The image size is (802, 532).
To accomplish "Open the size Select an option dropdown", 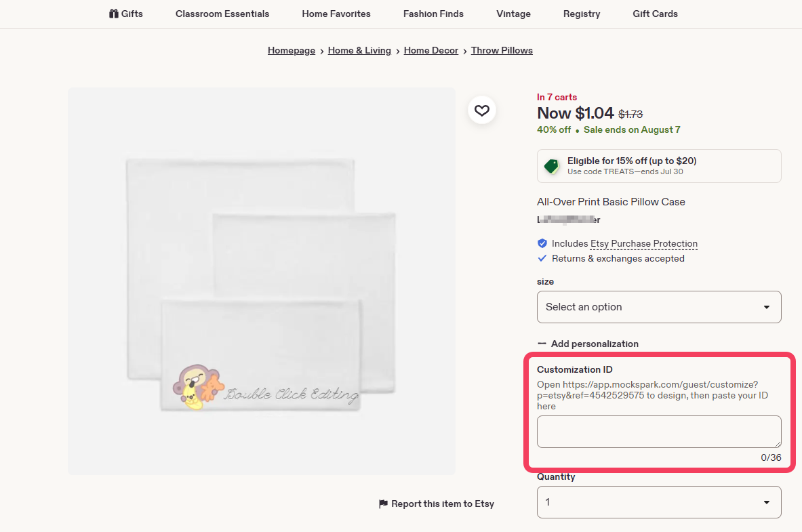I will 659,307.
